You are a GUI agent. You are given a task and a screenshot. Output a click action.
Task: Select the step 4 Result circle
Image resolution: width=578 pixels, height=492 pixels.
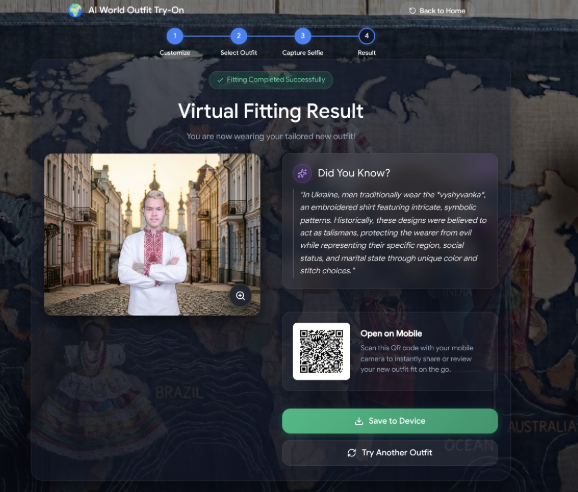click(366, 36)
